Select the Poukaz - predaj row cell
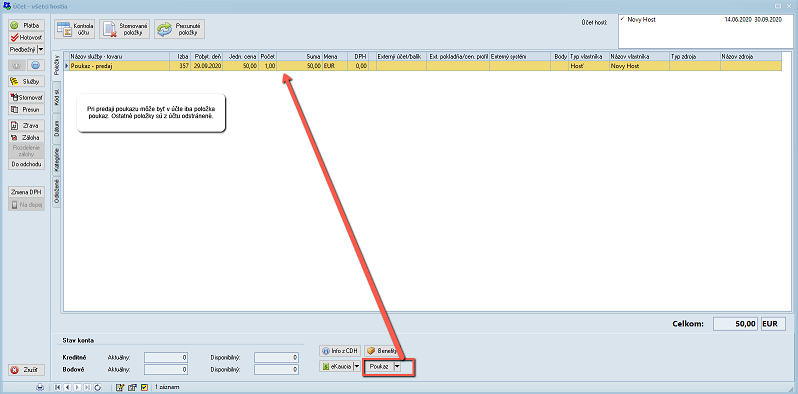Viewport: 798px width, 394px height. [x=120, y=66]
